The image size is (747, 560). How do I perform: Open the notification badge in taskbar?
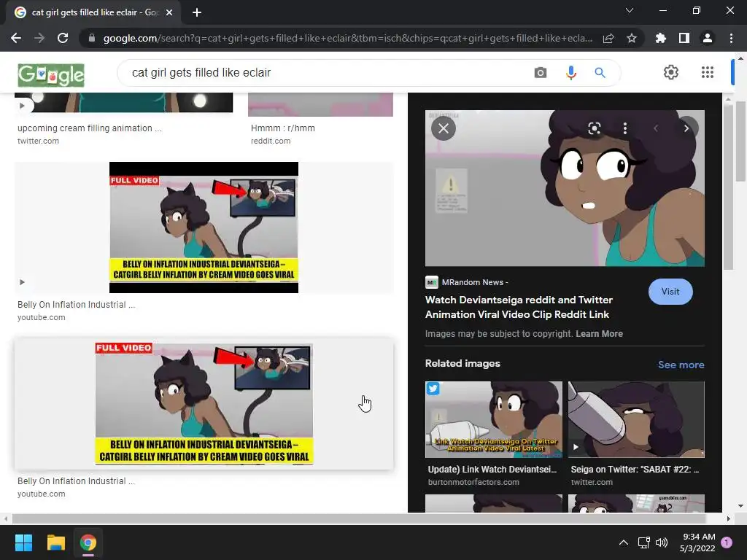pyautogui.click(x=727, y=542)
